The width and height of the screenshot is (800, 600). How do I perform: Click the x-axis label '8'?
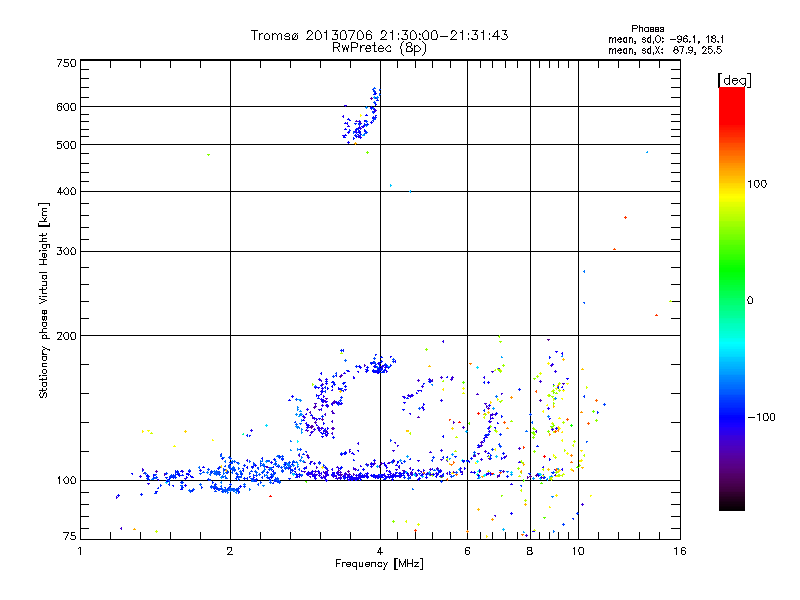(530, 551)
